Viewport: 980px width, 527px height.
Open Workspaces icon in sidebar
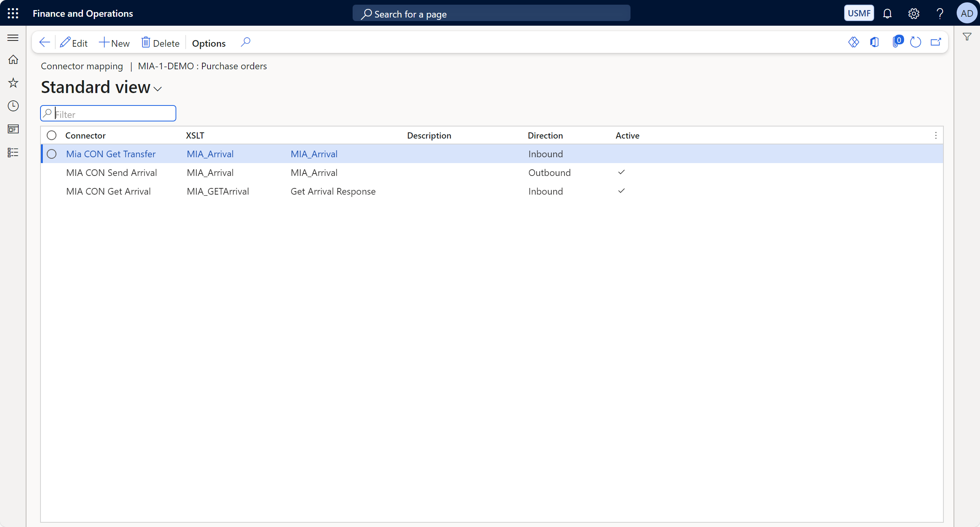(13, 129)
